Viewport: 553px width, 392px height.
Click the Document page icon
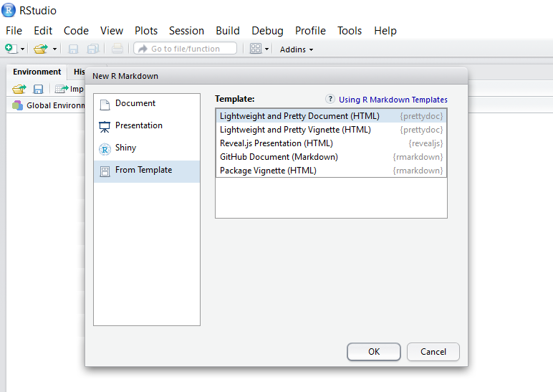tap(105, 105)
